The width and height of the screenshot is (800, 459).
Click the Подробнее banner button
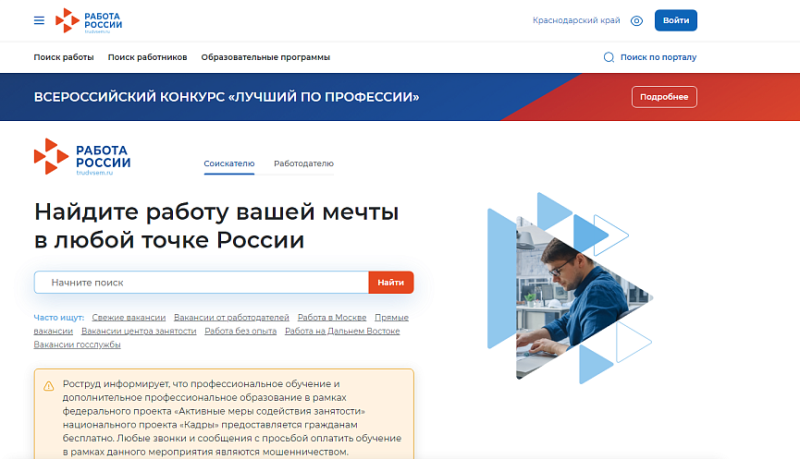(x=664, y=97)
